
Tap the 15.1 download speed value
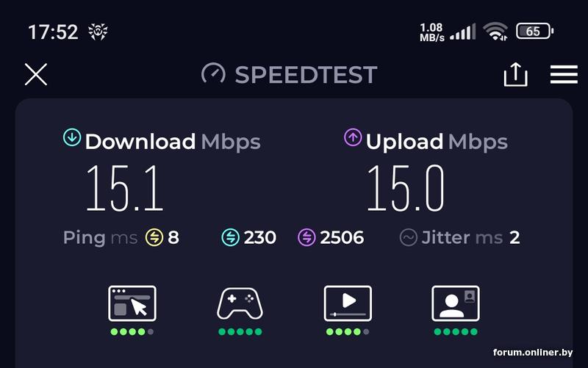125,189
